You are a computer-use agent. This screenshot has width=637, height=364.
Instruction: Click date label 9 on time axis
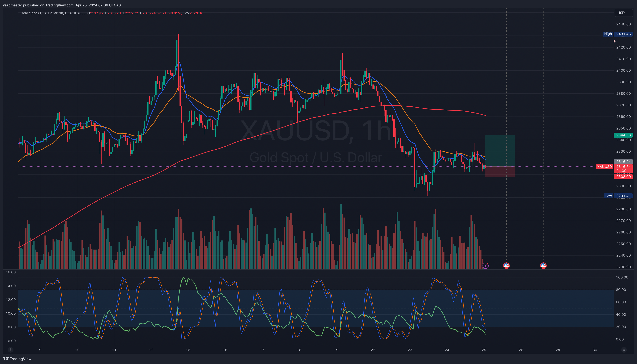tap(40, 350)
